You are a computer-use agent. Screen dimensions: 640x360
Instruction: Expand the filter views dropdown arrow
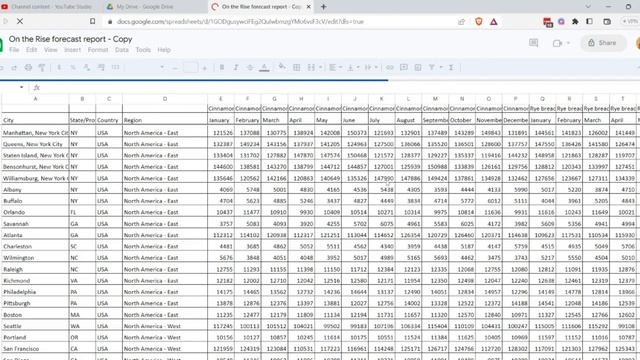pos(441,68)
